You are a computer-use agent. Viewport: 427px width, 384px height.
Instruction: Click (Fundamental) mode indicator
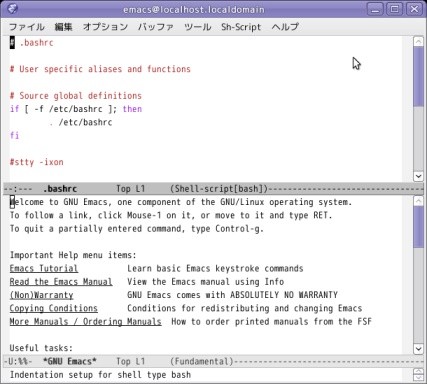202,361
